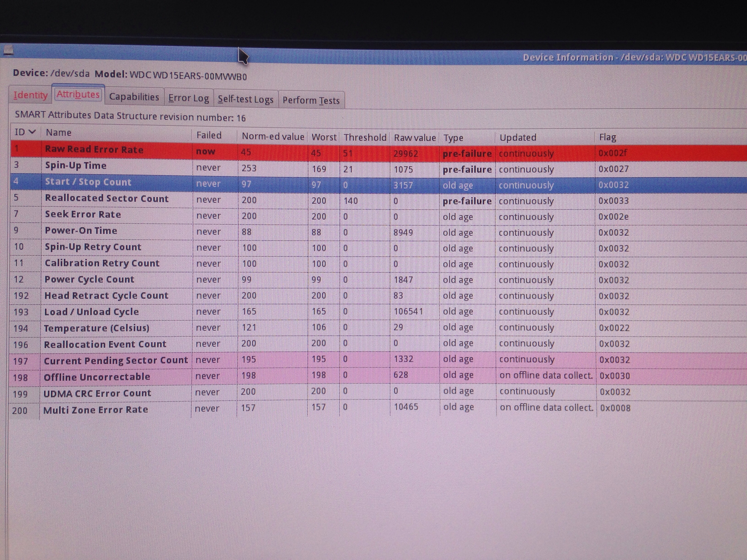Select the Current Pending Sector Count row
This screenshot has width=747, height=560.
click(116, 361)
